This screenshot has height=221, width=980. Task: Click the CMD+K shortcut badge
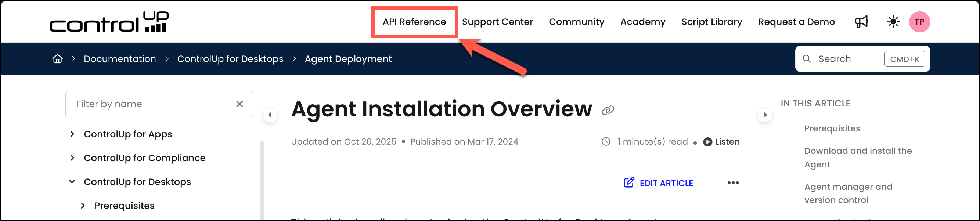(x=904, y=59)
